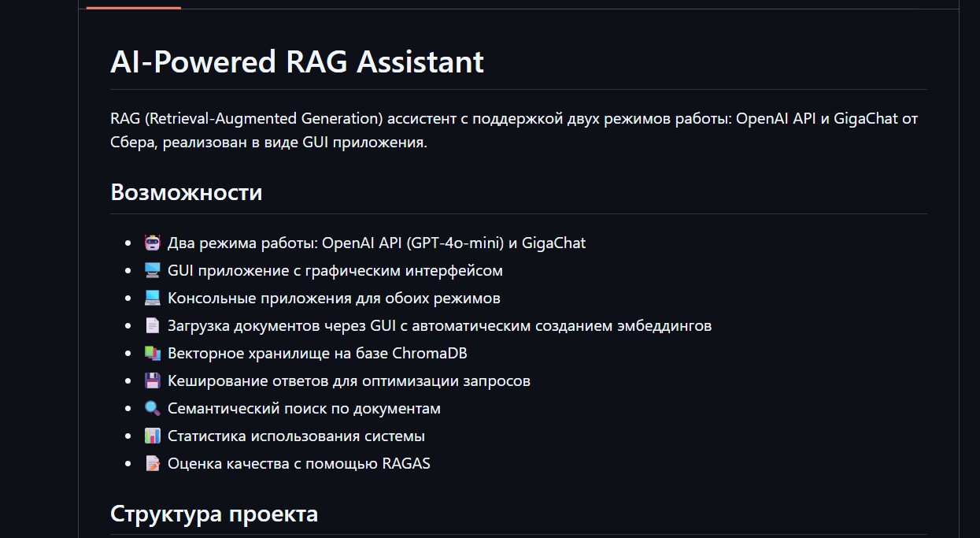Click the Возможности section heading
Image resolution: width=980 pixels, height=538 pixels.
[x=186, y=191]
